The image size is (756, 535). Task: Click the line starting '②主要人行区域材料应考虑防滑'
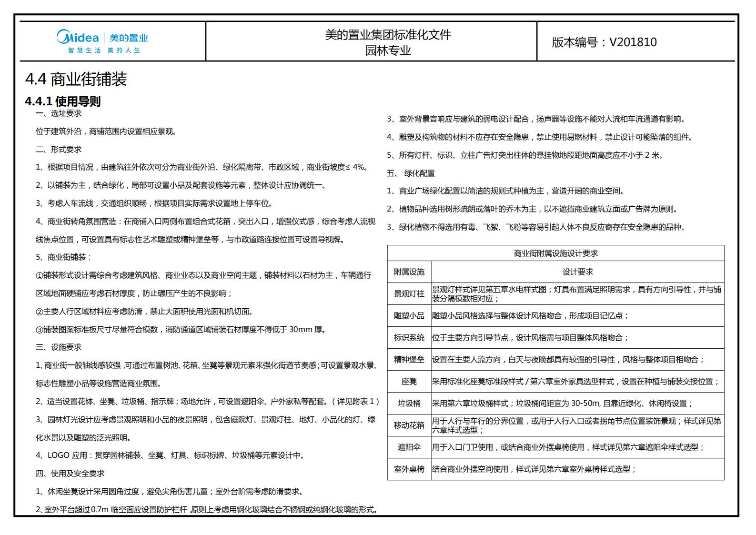pyautogui.click(x=144, y=312)
